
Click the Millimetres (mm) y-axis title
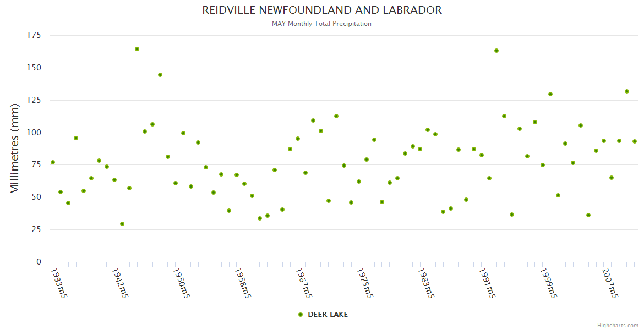[15, 148]
